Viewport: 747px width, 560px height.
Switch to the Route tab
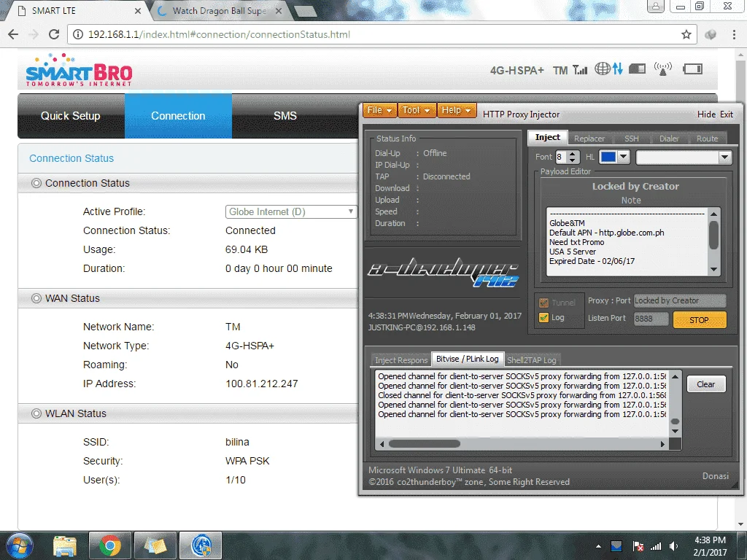pos(707,139)
